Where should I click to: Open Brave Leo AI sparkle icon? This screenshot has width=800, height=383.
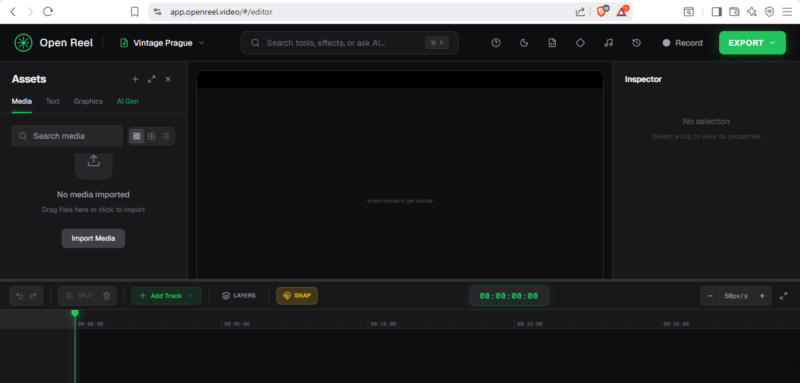(752, 12)
